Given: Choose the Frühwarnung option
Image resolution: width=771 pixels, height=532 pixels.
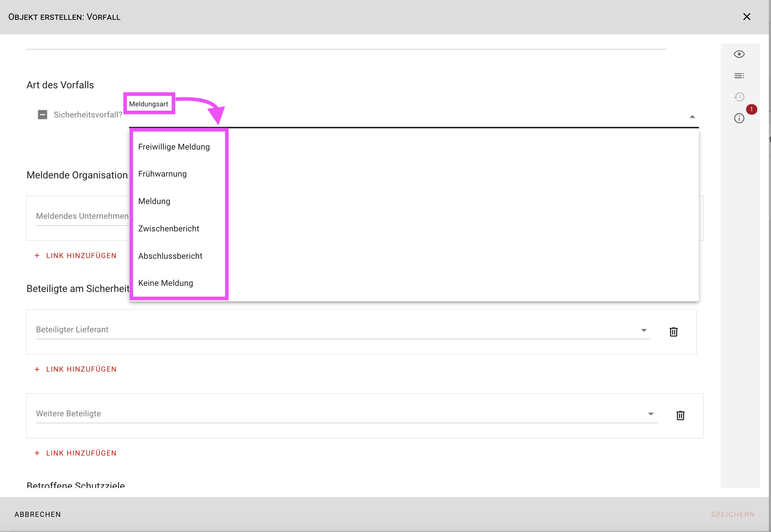Looking at the screenshot, I should tap(162, 174).
